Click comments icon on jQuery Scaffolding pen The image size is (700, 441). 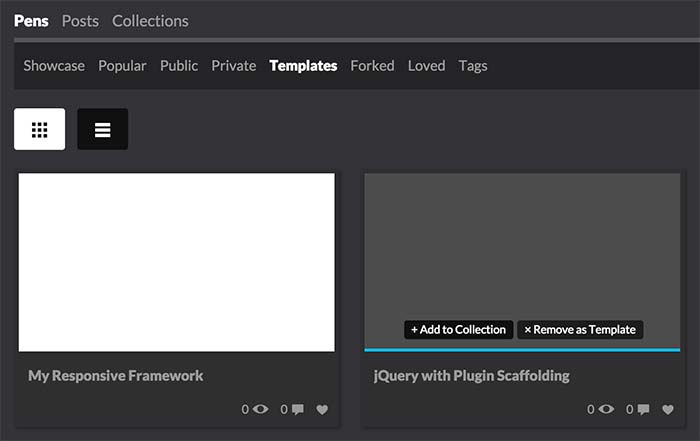coord(643,409)
